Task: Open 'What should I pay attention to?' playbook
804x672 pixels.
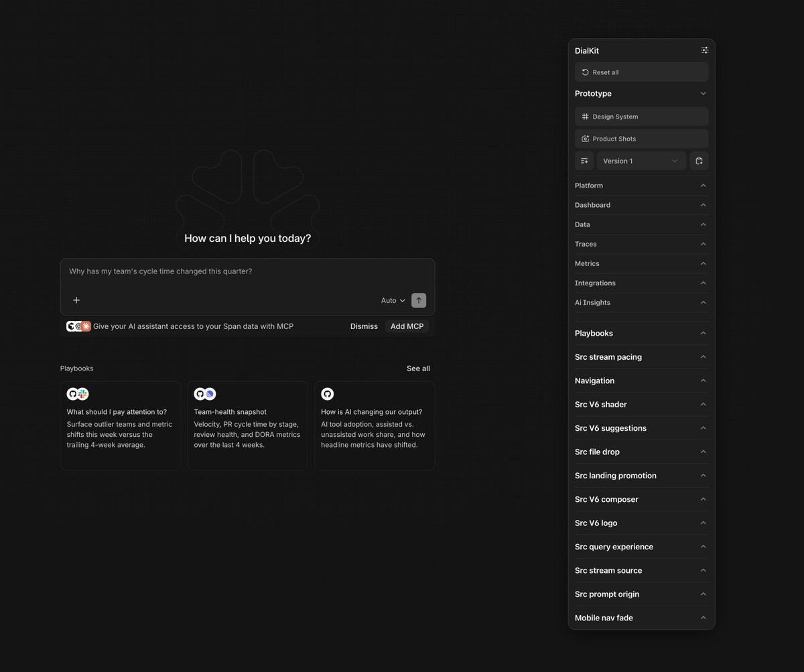Action: [121, 425]
